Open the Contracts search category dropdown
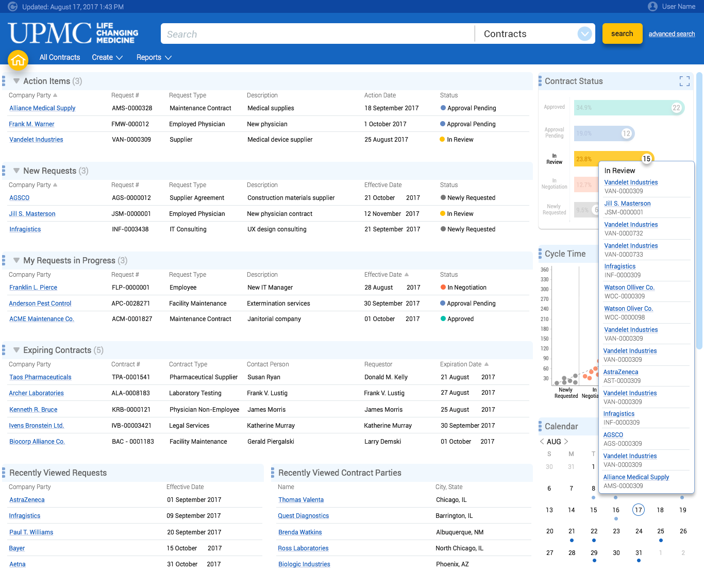This screenshot has height=588, width=704. coord(584,33)
